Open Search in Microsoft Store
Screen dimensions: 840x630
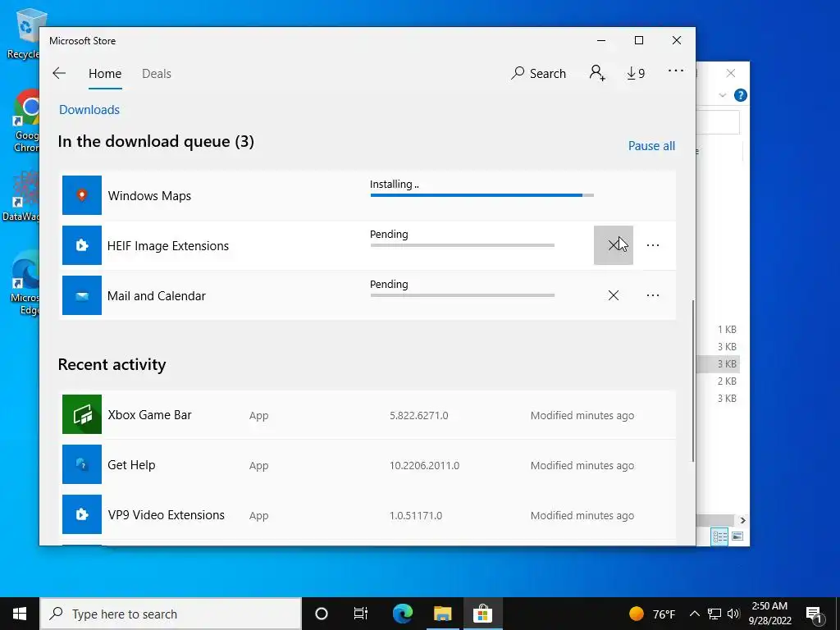(x=538, y=73)
